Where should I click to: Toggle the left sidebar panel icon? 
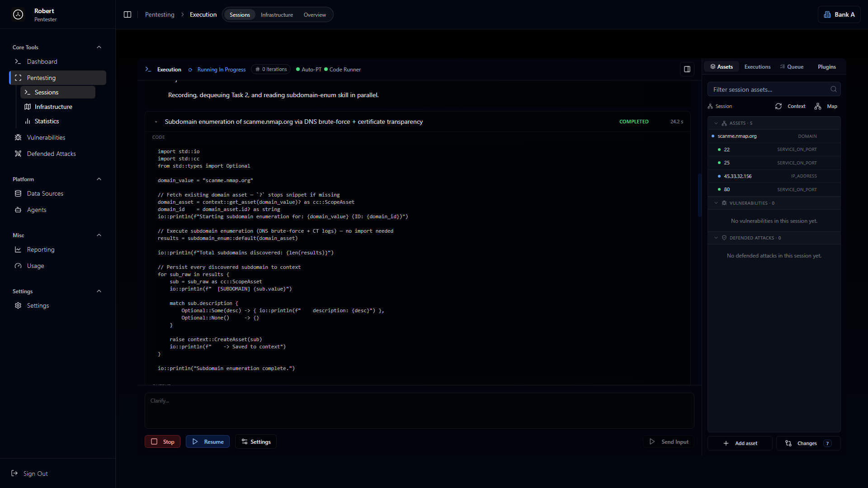127,14
